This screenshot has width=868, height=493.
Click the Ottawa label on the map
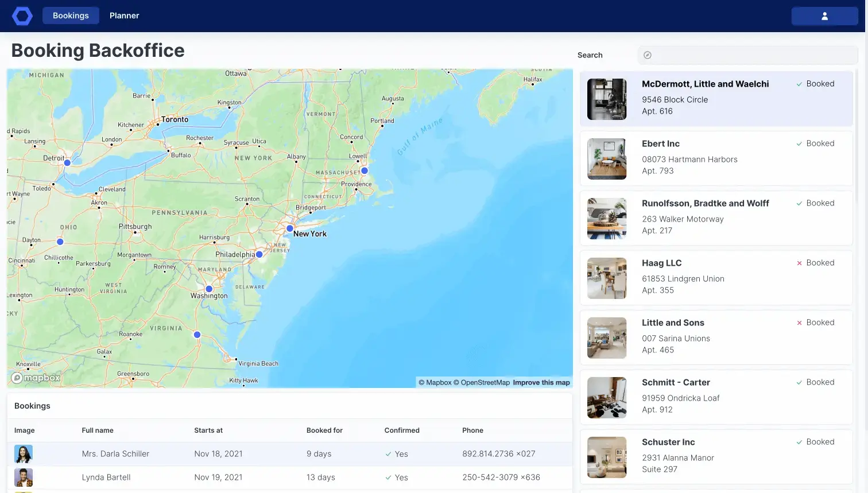[236, 73]
